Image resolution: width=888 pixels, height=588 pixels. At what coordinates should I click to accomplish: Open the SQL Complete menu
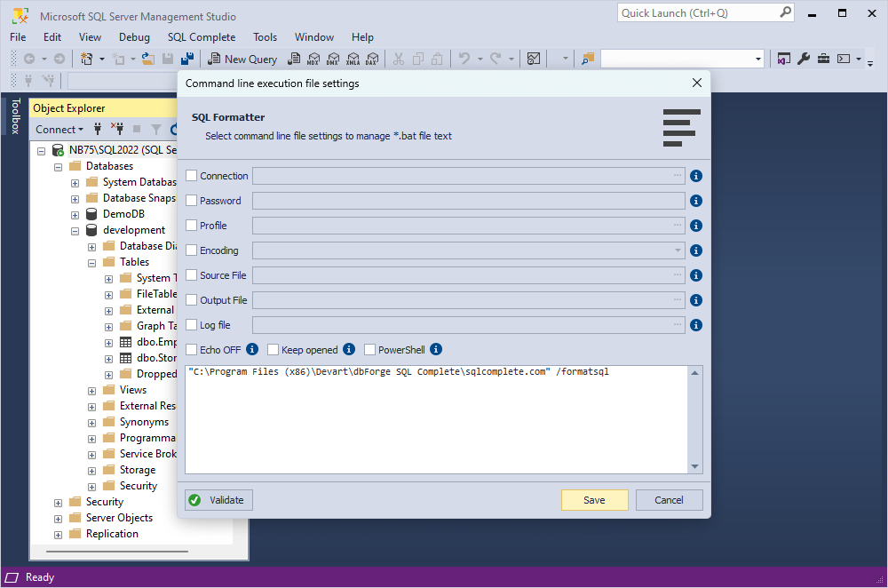201,36
